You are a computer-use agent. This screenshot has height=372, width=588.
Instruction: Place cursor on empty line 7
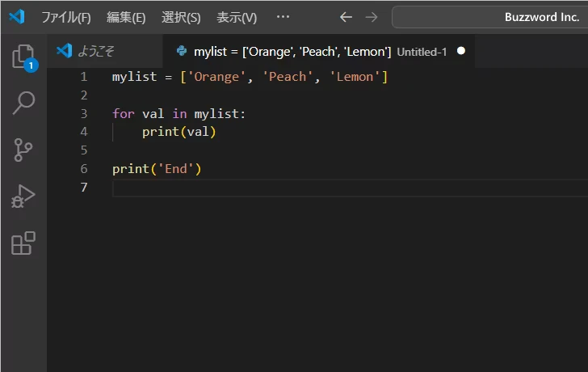click(x=323, y=188)
